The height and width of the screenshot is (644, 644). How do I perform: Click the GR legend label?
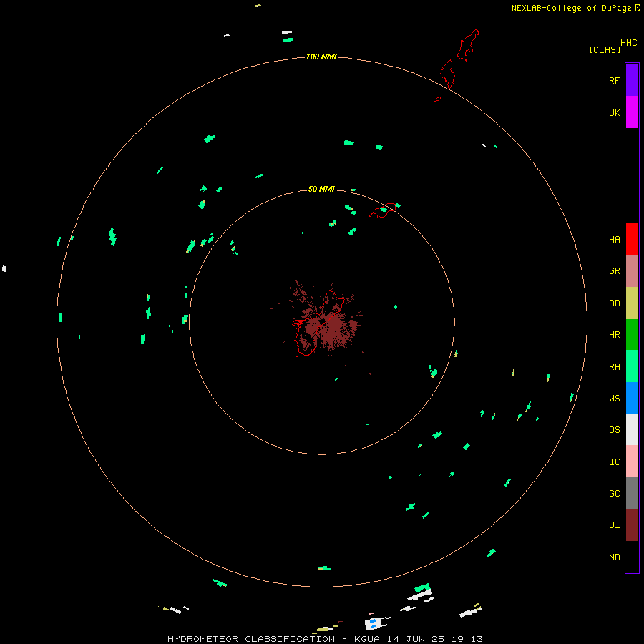pyautogui.click(x=614, y=271)
